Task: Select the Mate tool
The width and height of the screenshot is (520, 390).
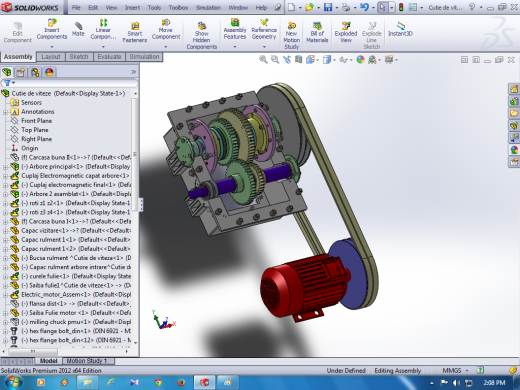Action: point(78,29)
